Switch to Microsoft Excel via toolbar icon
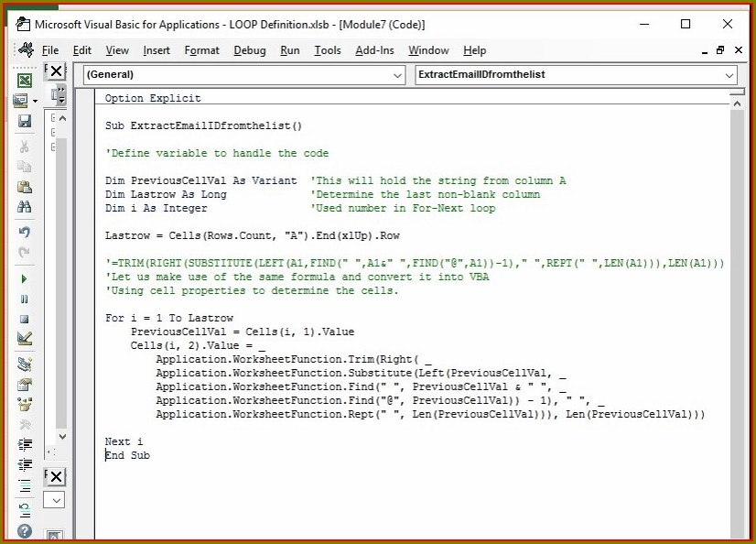This screenshot has width=756, height=544. (x=25, y=80)
